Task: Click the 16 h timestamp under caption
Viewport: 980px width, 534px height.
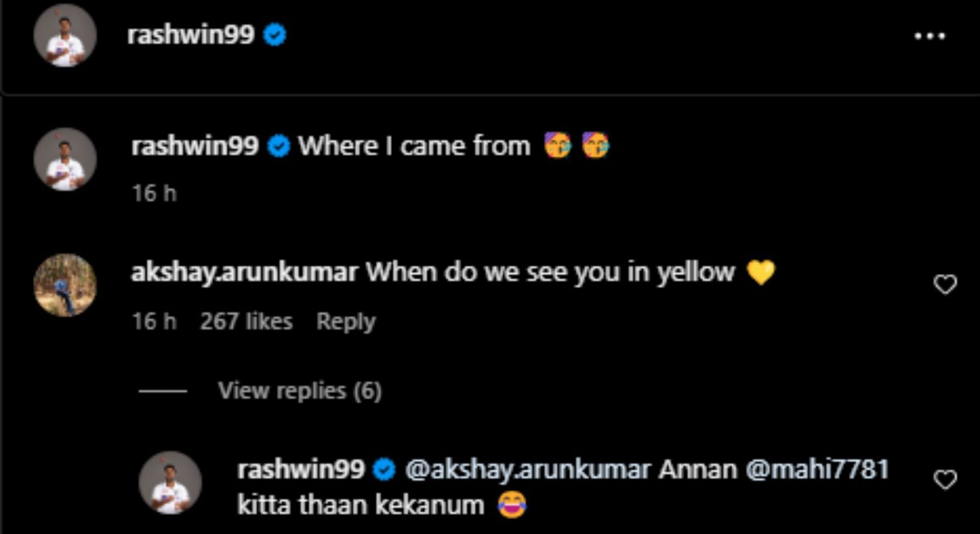Action: pyautogui.click(x=154, y=194)
